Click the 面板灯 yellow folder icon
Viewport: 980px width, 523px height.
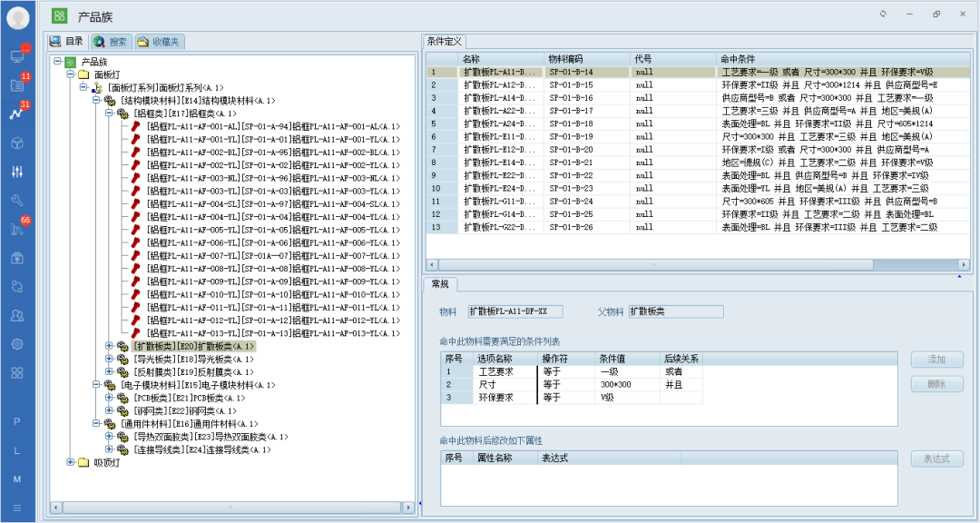(83, 74)
